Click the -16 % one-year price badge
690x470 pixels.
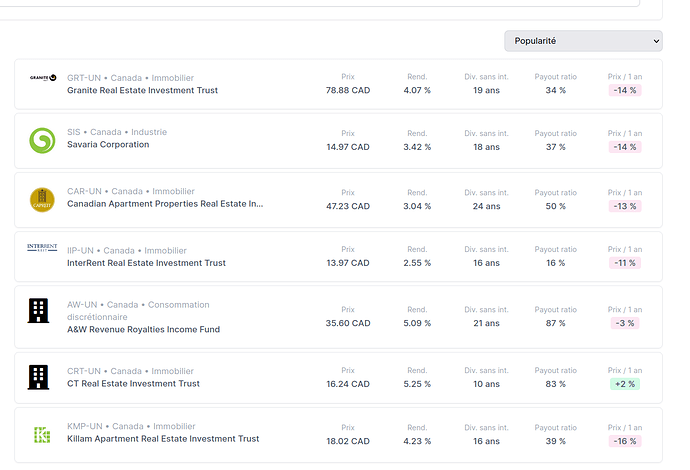coord(625,441)
